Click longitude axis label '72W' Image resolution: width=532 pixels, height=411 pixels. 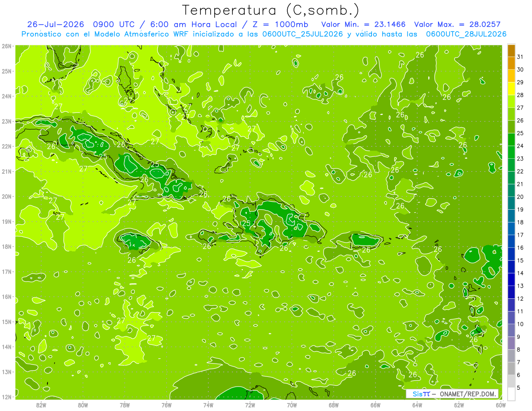coord(250,405)
